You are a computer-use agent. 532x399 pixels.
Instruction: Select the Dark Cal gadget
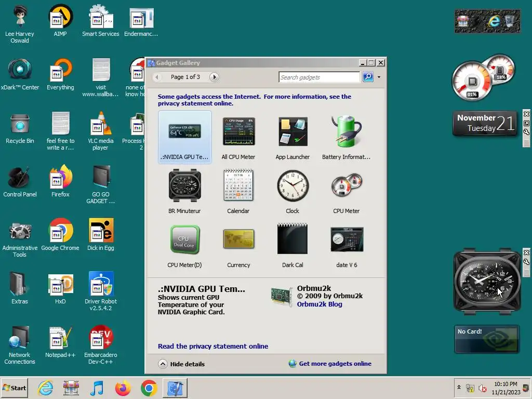292,245
